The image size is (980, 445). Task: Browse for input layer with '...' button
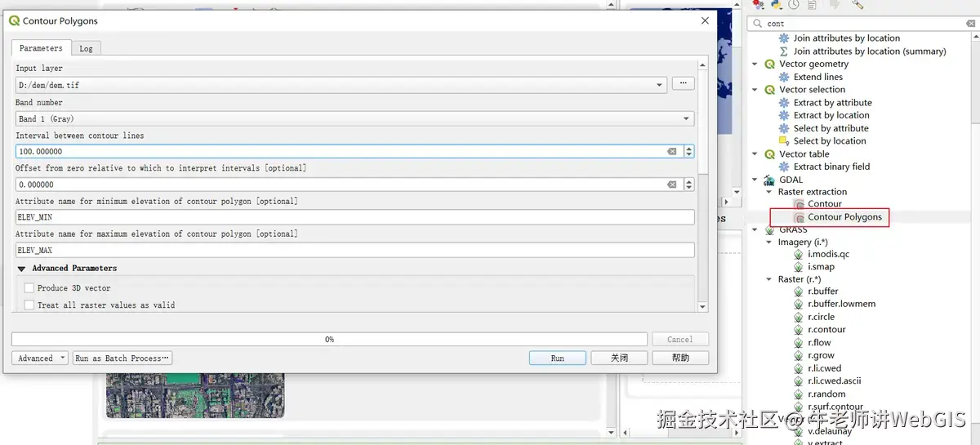684,83
